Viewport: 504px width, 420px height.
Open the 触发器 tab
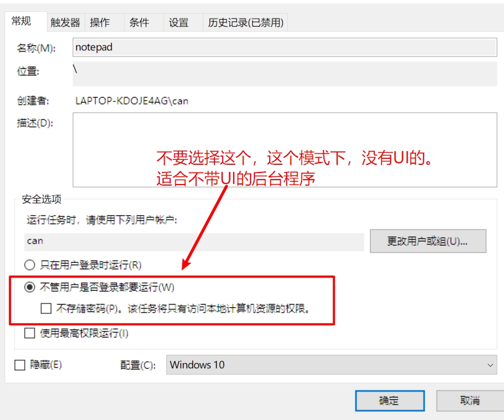pos(65,22)
